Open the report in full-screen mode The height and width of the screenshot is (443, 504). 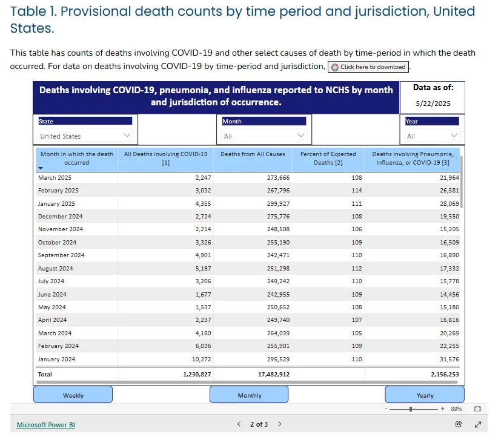pyautogui.click(x=478, y=424)
